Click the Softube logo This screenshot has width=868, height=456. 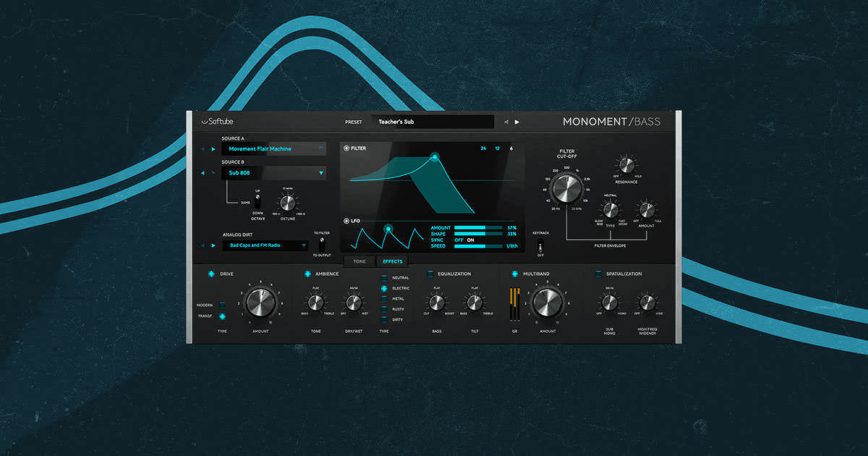pyautogui.click(x=217, y=122)
